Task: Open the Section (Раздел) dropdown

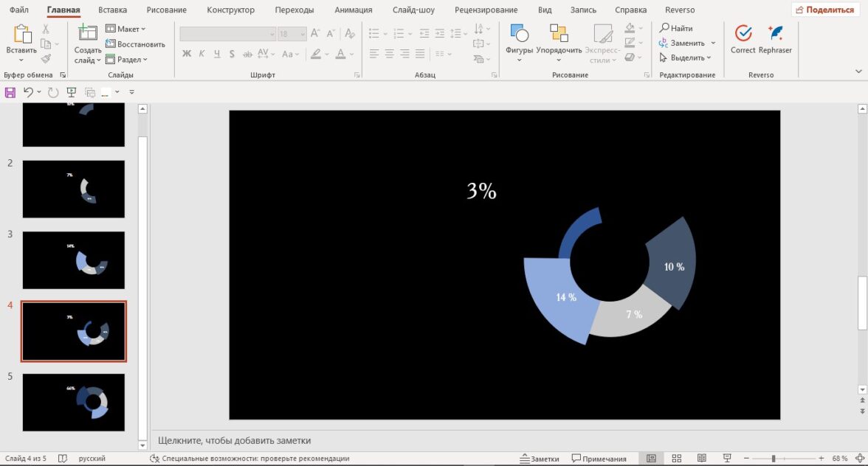Action: (127, 60)
